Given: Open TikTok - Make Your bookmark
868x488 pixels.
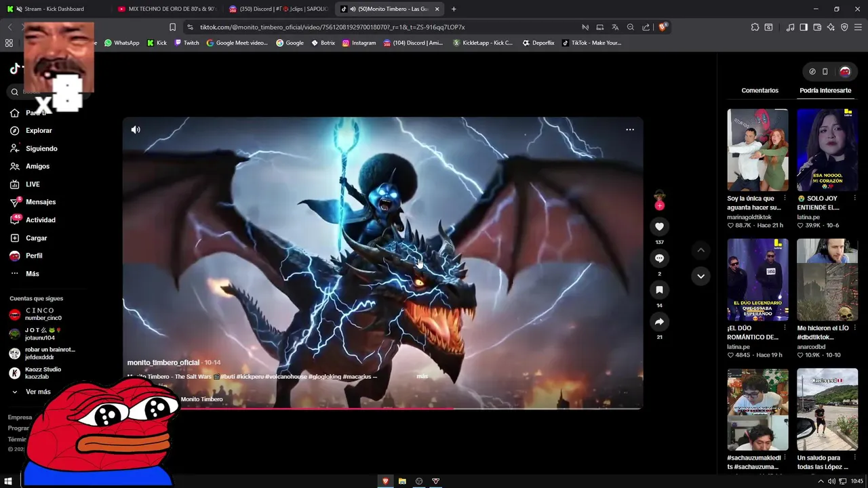Looking at the screenshot, I should 591,43.
